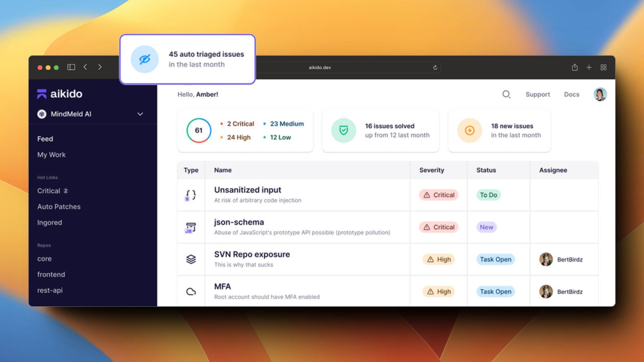Screen dimensions: 644x362
Task: Toggle visibility of Ingored issues
Action: [49, 222]
